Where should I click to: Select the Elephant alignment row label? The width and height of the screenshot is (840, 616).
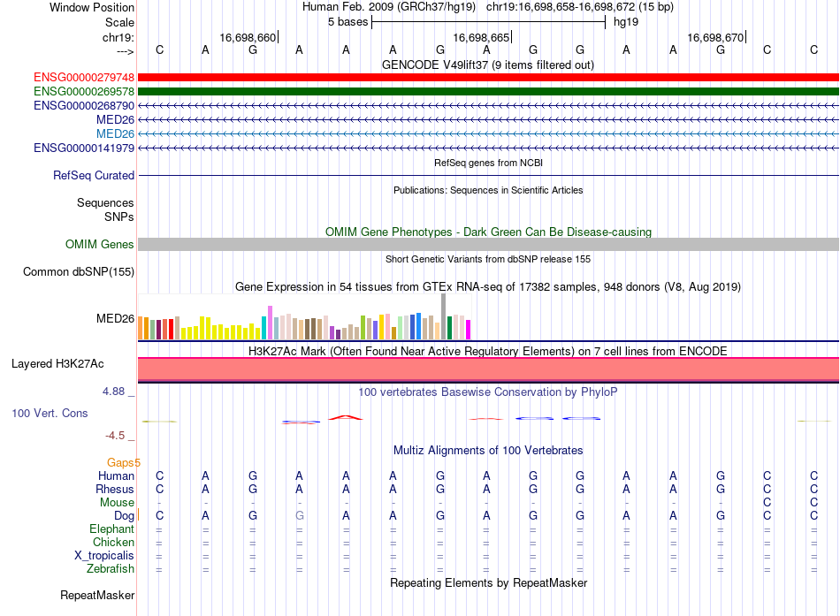click(x=112, y=529)
